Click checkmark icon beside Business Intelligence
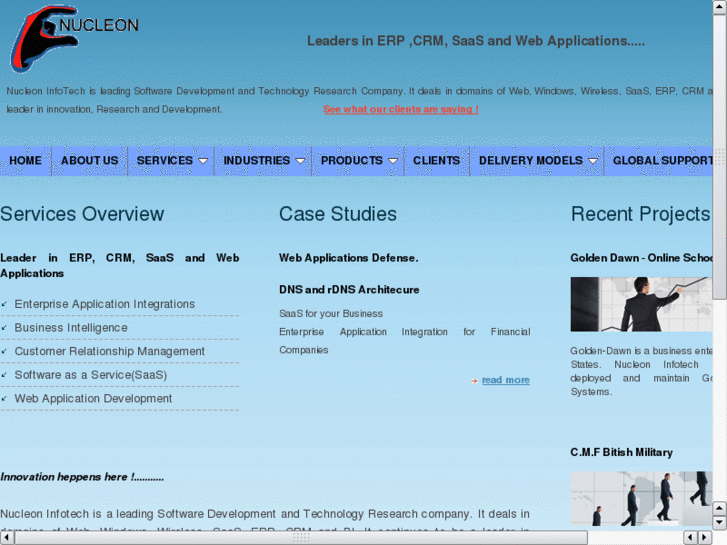727x545 pixels. pos(4,328)
